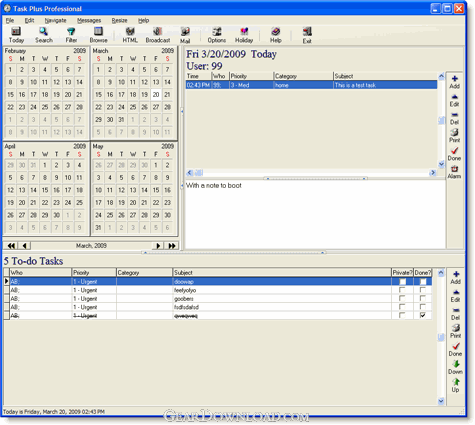The image size is (475, 425).
Task: Click the appointment list horizontal scrollbar
Action: pyautogui.click(x=311, y=173)
